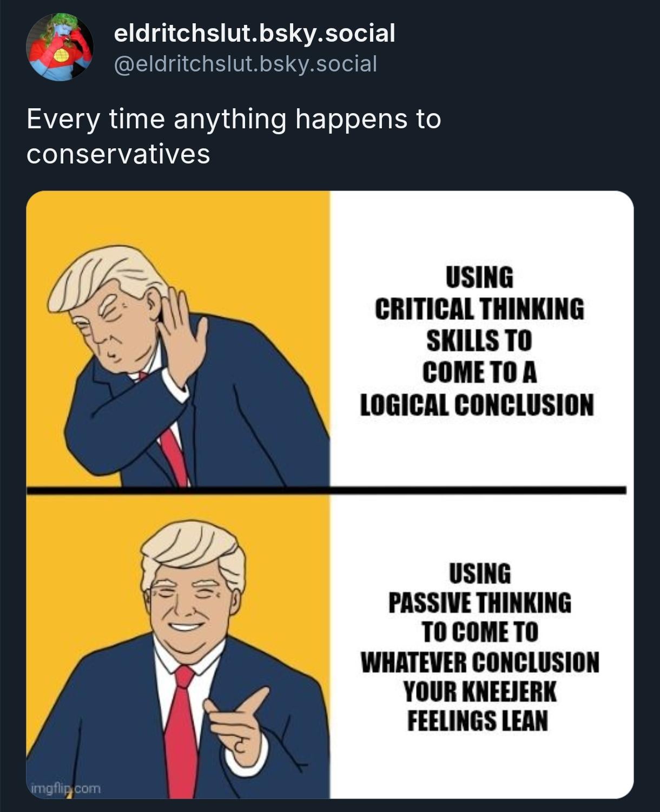
Task: Open the bottom cartoon panel with pointing gesture
Action: tap(178, 646)
